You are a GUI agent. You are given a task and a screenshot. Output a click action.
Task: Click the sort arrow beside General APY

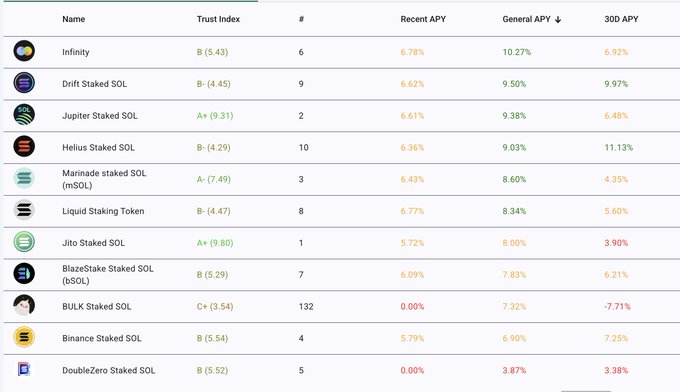click(x=558, y=20)
